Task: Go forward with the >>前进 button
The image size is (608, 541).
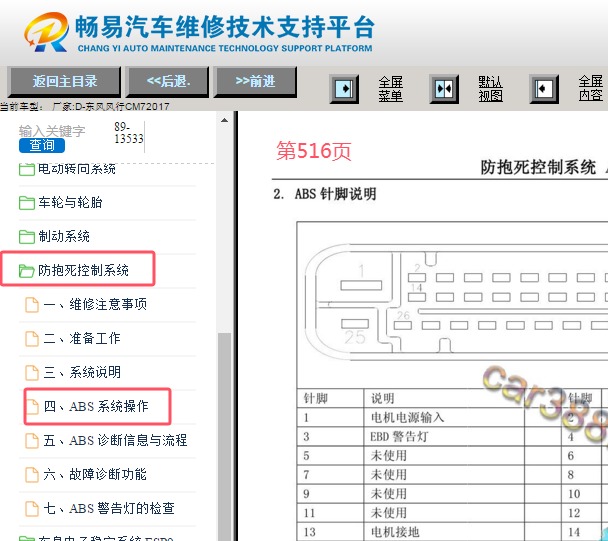Action: coord(255,81)
